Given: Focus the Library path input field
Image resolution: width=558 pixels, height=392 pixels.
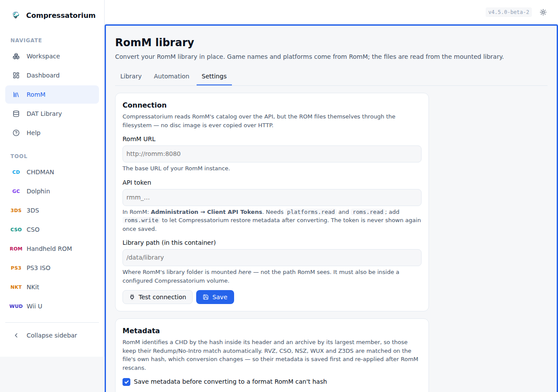Looking at the screenshot, I should tap(272, 257).
